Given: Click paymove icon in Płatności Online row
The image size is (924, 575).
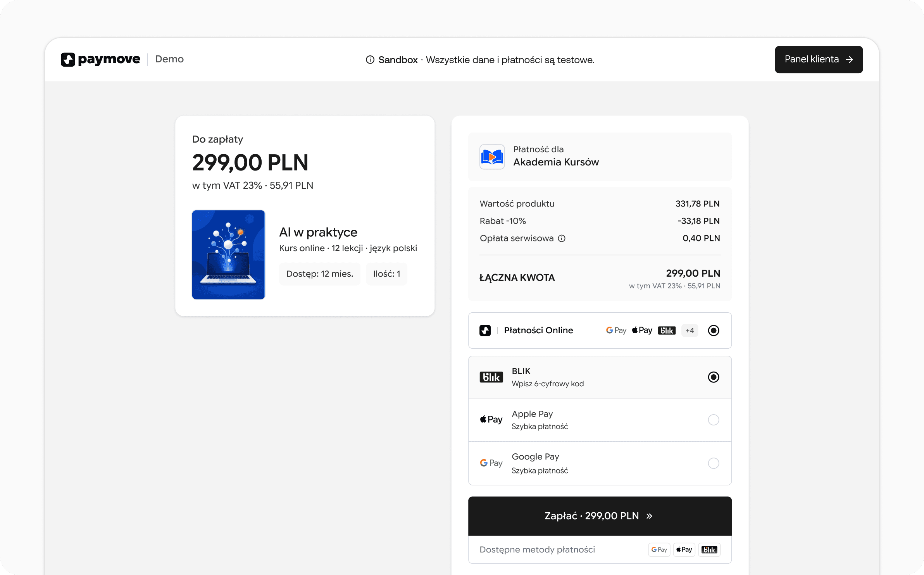Looking at the screenshot, I should click(485, 331).
